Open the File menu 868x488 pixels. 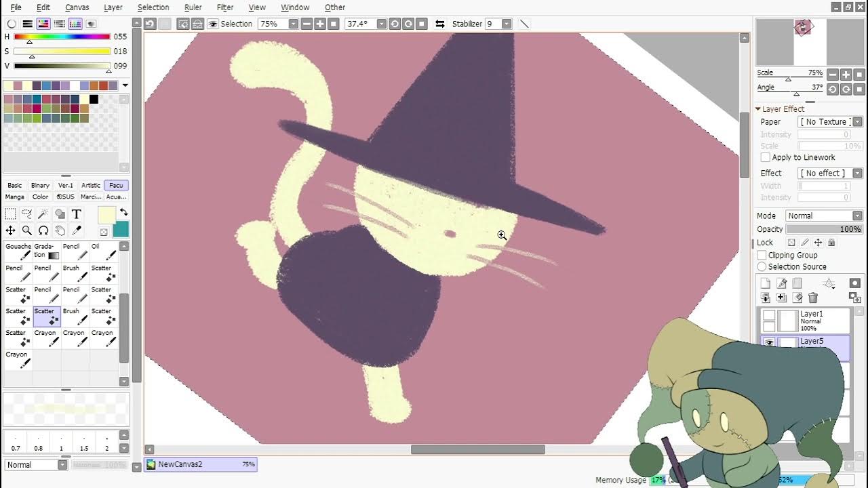(x=16, y=7)
